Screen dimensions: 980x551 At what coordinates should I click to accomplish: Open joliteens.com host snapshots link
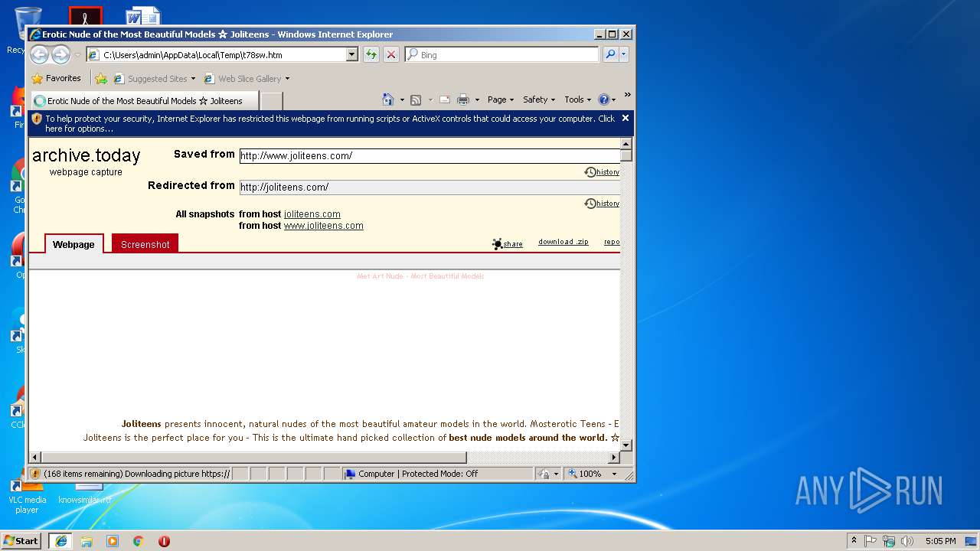(312, 214)
